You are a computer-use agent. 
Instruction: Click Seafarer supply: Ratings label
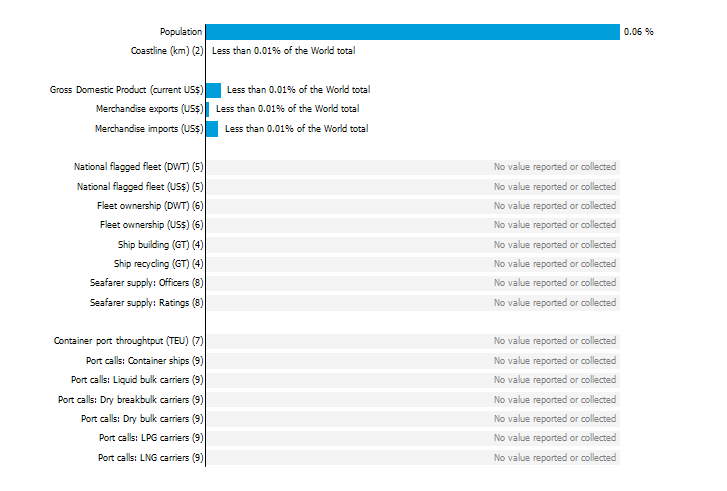[147, 303]
